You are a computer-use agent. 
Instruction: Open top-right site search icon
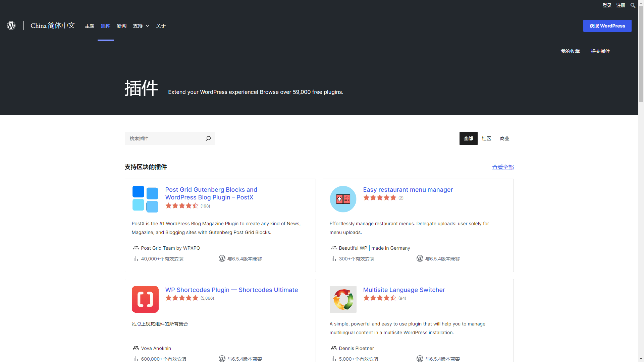[x=633, y=5]
